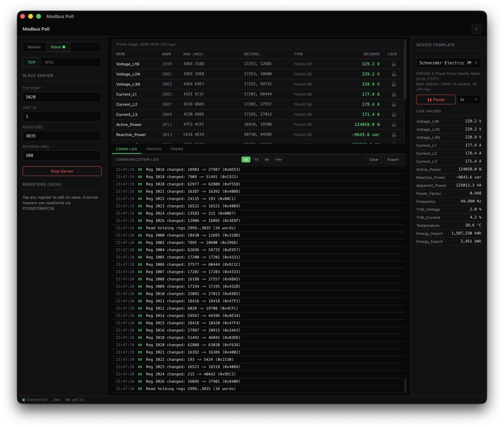The width and height of the screenshot is (504, 427).
Task: Click raw hex value C616 AE34
Action: [194, 134]
